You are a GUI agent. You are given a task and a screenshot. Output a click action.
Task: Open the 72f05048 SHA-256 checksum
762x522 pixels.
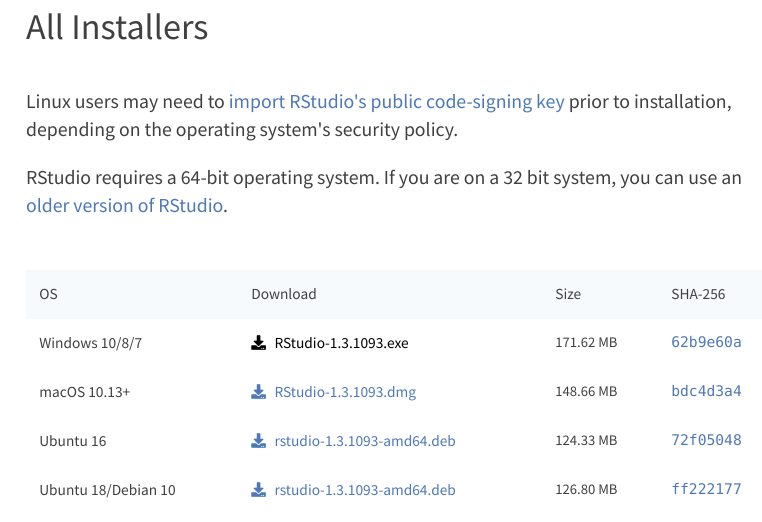pos(706,440)
